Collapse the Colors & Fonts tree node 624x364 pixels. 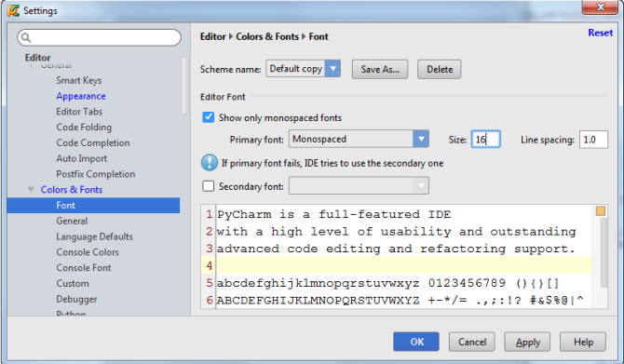31,190
